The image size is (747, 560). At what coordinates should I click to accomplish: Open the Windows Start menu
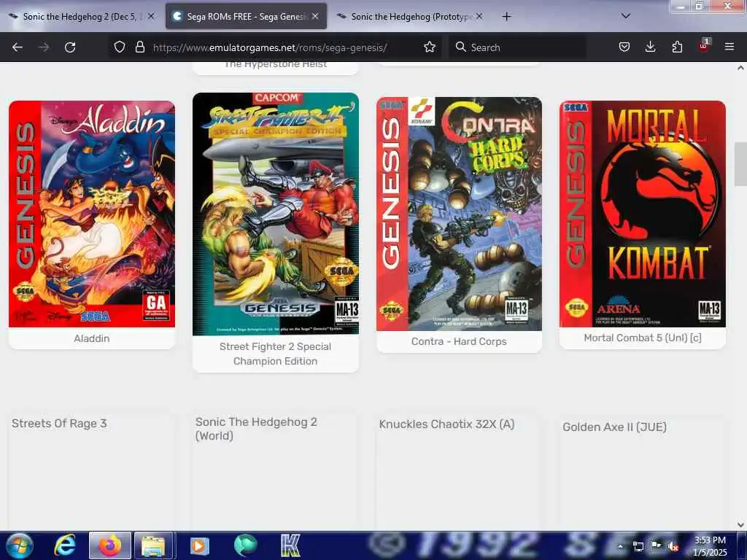(20, 545)
